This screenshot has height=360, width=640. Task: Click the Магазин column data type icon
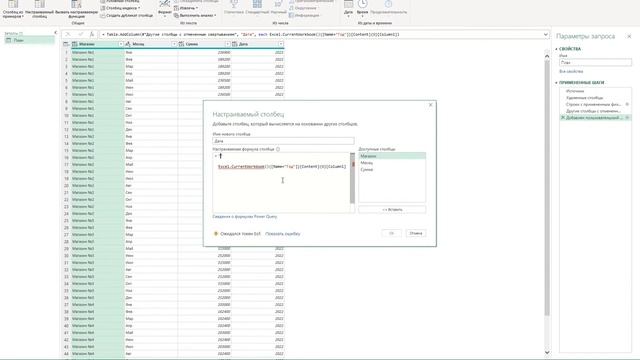tap(75, 44)
